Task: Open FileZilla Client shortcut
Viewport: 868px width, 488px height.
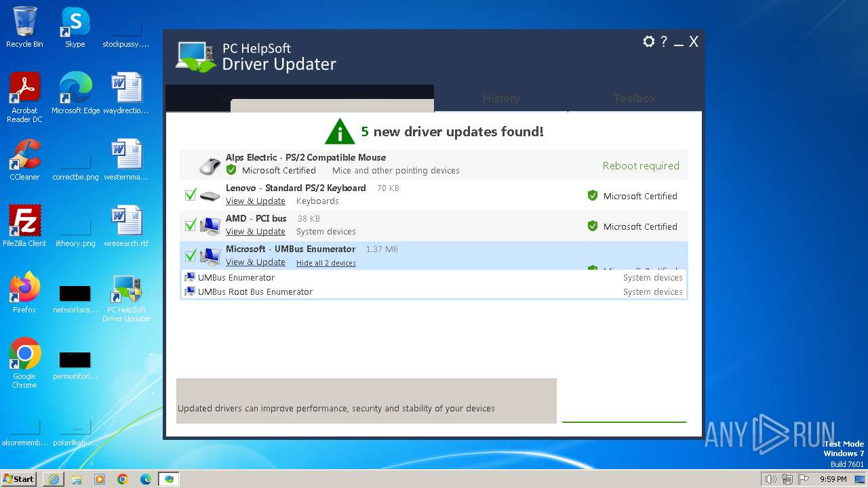Action: coord(24,226)
